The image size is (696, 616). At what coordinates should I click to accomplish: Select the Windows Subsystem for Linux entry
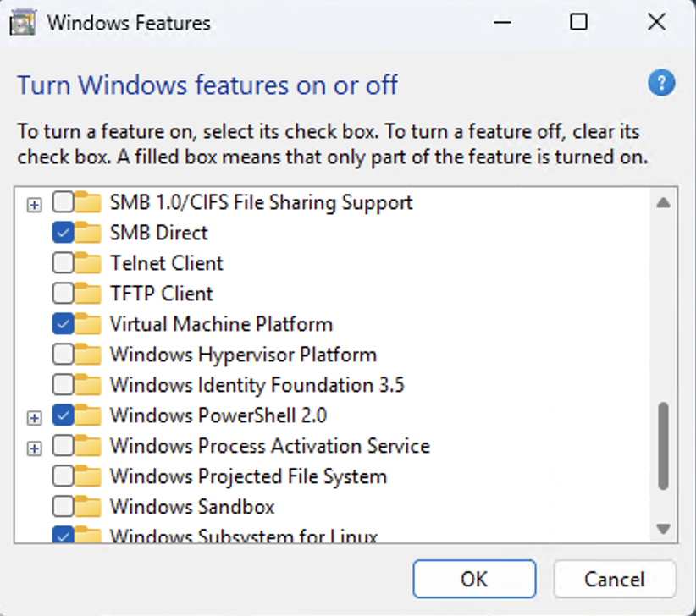pos(243,536)
